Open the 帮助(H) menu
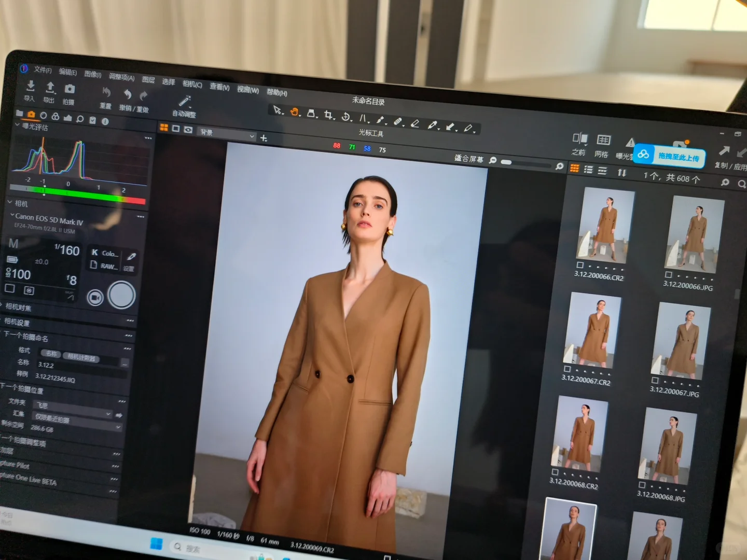Screen dimensions: 747x560 (x=276, y=92)
